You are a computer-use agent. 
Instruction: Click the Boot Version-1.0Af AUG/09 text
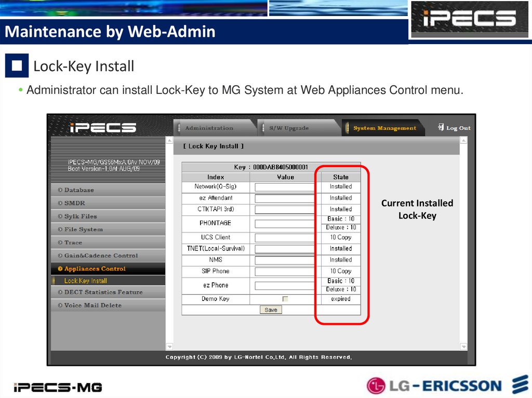click(x=103, y=169)
